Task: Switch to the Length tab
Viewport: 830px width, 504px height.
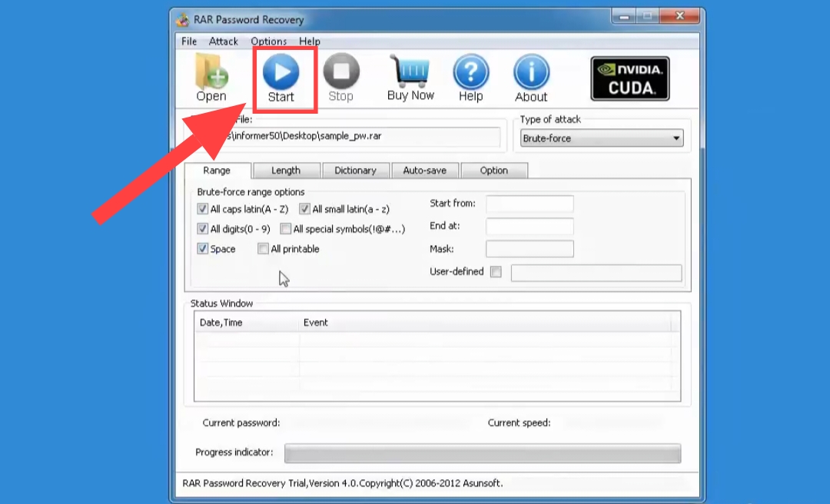Action: click(286, 171)
